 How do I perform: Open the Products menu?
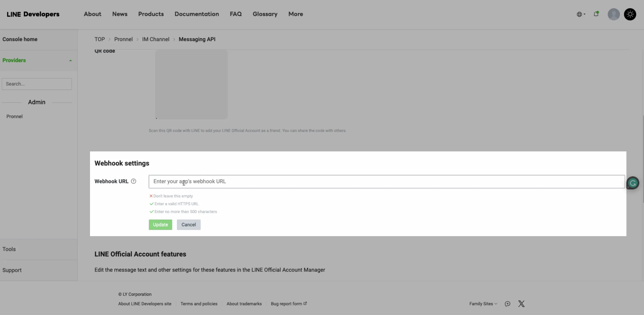151,14
